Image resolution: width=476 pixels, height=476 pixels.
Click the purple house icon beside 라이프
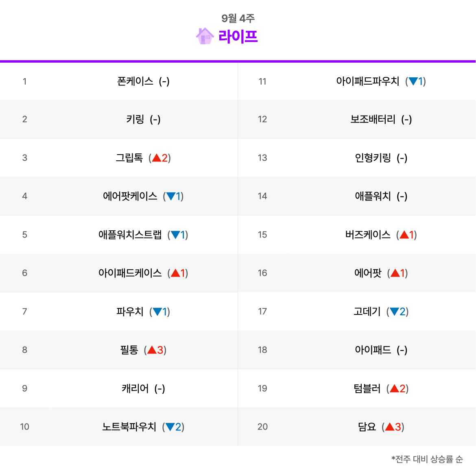[x=205, y=36]
